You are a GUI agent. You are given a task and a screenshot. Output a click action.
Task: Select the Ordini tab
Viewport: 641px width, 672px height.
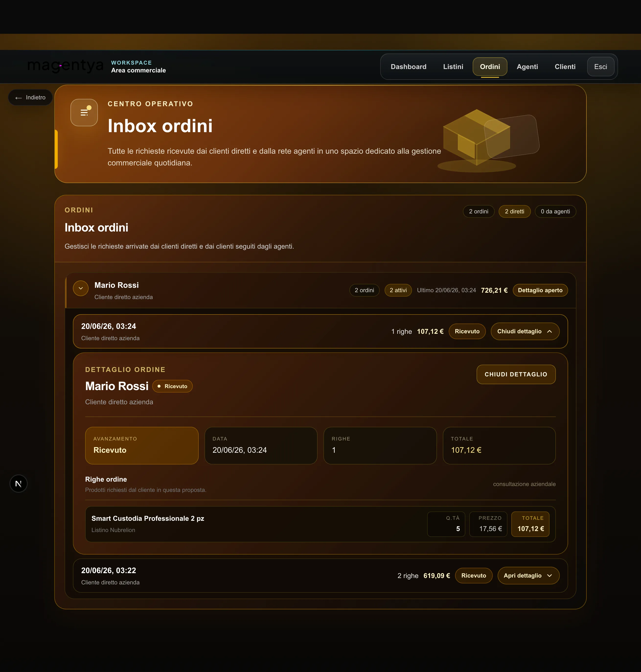click(490, 67)
